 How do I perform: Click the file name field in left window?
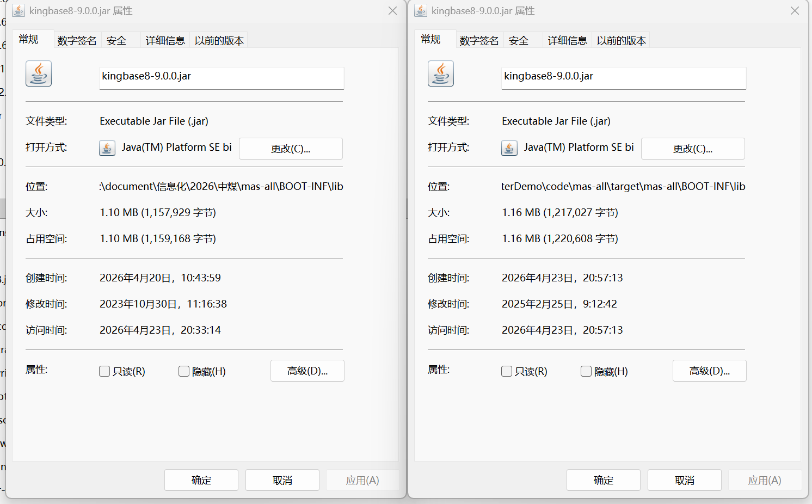[222, 78]
